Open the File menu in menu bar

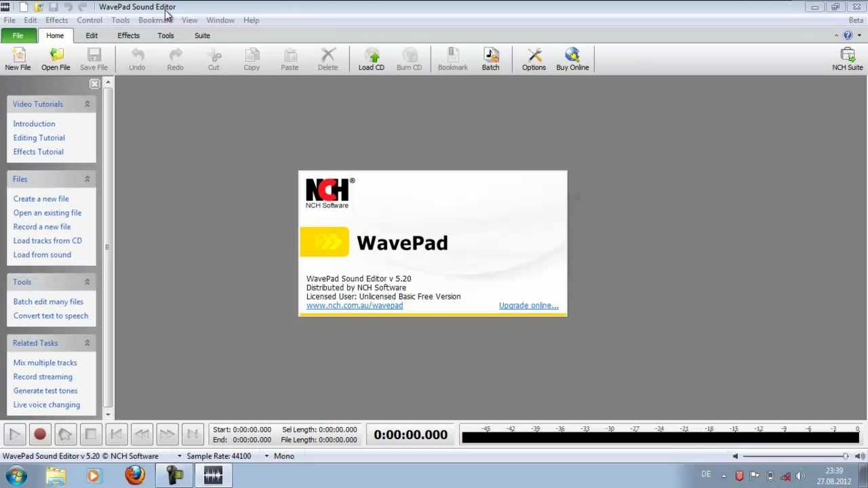coord(9,20)
